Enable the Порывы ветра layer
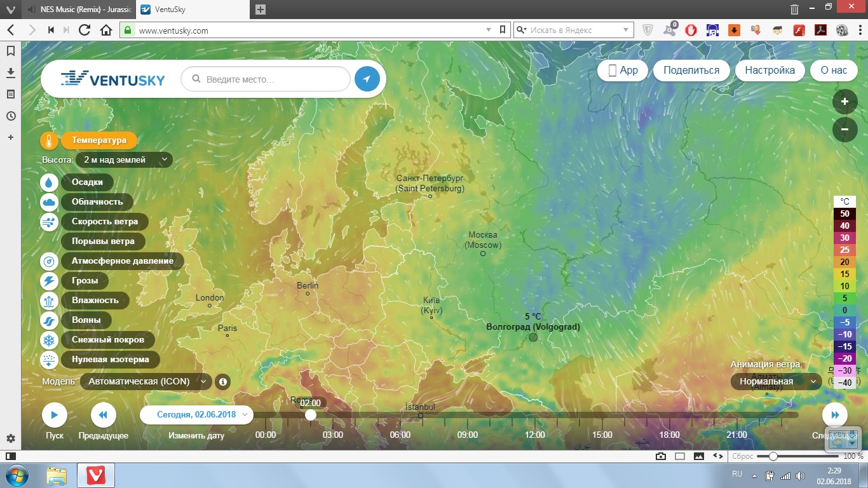This screenshot has height=488, width=868. [103, 241]
